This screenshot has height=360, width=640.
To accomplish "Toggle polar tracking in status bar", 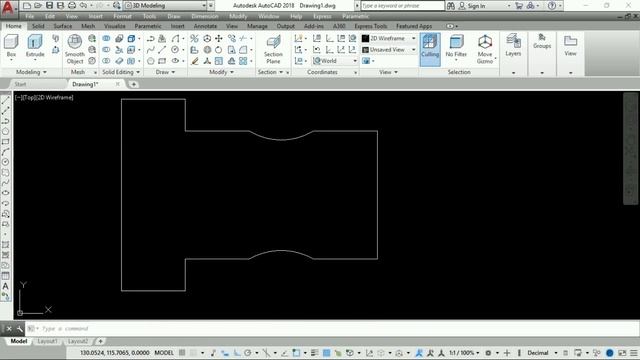I will tap(247, 353).
